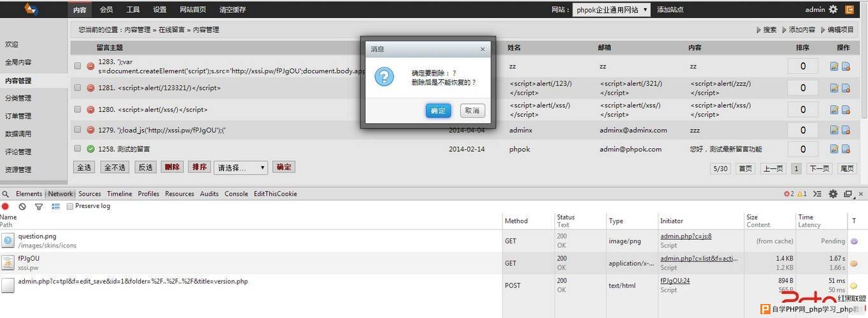Click 网站首页 in top menu
The height and width of the screenshot is (318, 868).
click(193, 10)
